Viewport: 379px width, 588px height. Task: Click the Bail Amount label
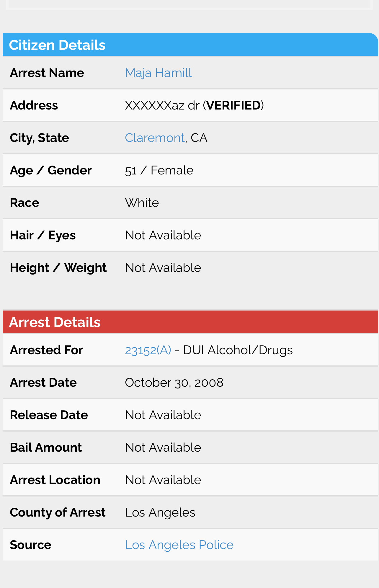(x=46, y=447)
